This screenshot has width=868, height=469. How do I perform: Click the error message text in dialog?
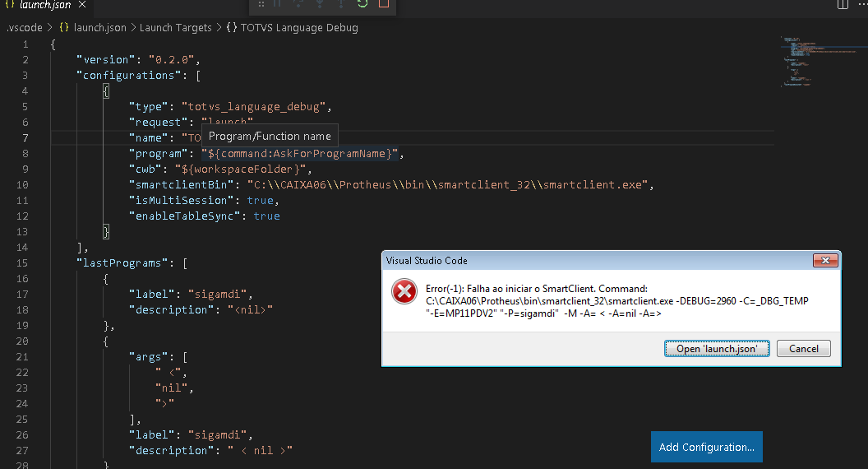(x=616, y=301)
